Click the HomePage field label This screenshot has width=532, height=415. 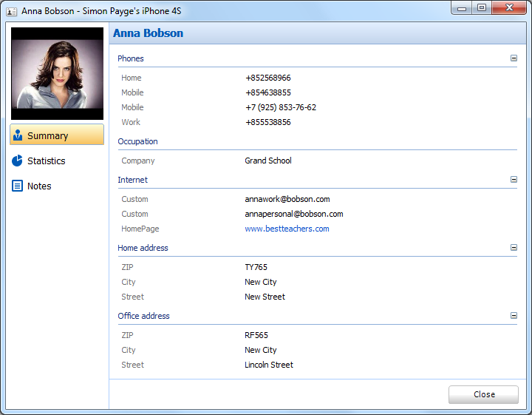click(x=140, y=229)
